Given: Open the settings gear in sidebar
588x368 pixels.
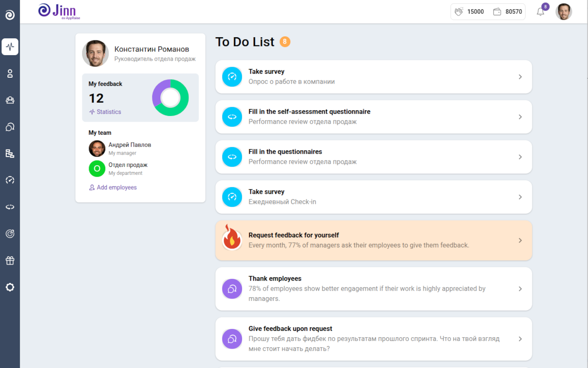Looking at the screenshot, I should coord(10,287).
